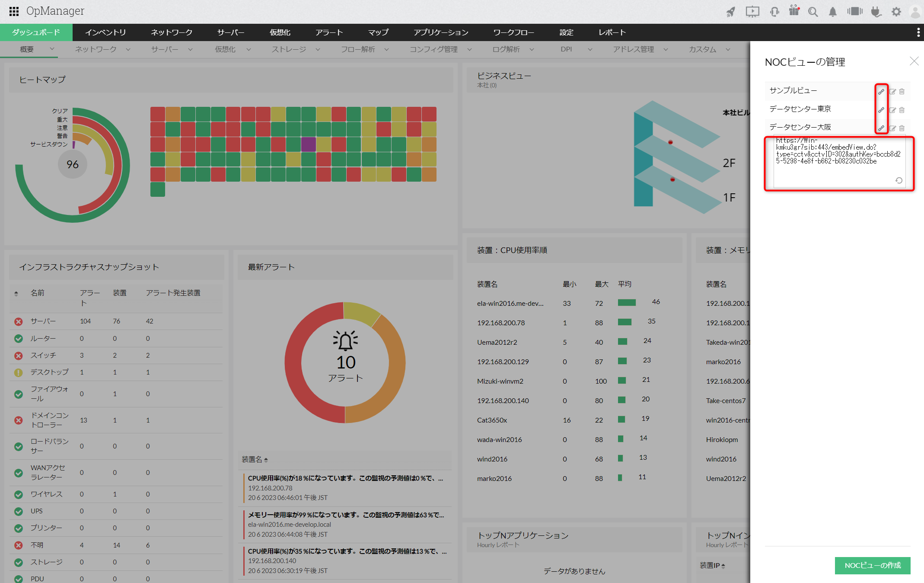Open the アラート menu tab
The width and height of the screenshot is (924, 583).
[329, 32]
